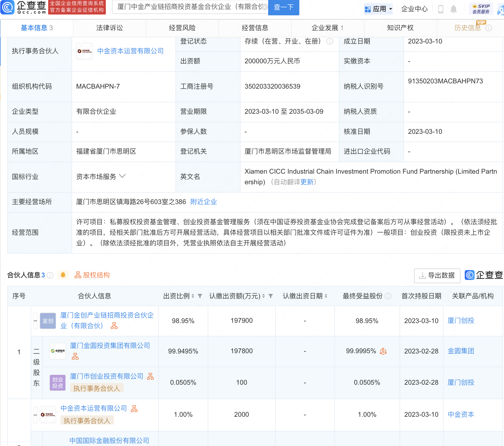This screenshot has width=504, height=446.
Task: Click the 中金资本 logo in 执行事务合伙人 row
Action: point(85,51)
